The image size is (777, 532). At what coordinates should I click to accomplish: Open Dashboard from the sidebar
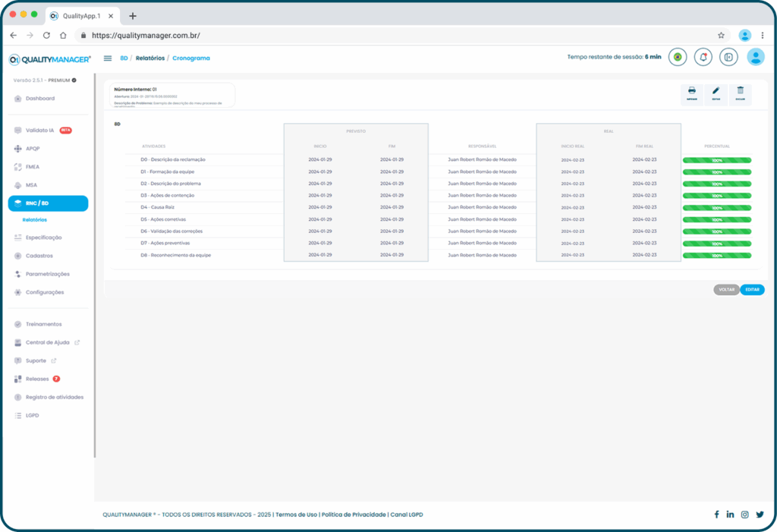39,99
